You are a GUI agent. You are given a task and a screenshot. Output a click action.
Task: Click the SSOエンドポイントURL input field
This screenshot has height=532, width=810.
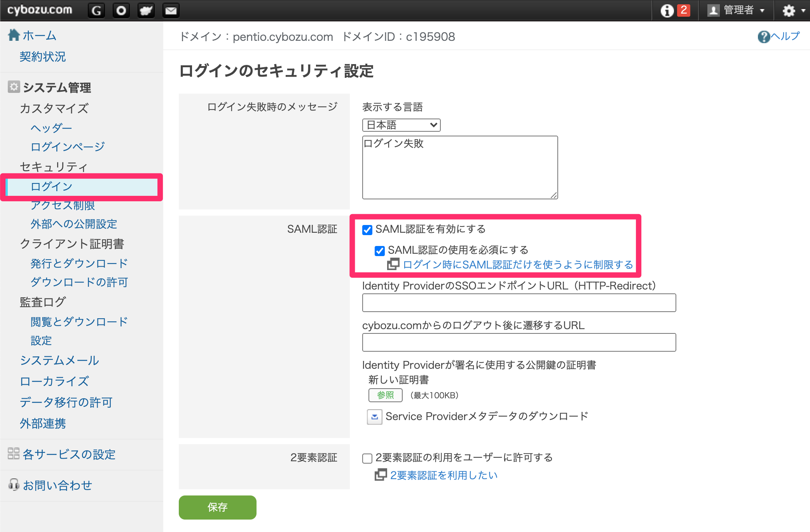click(519, 303)
